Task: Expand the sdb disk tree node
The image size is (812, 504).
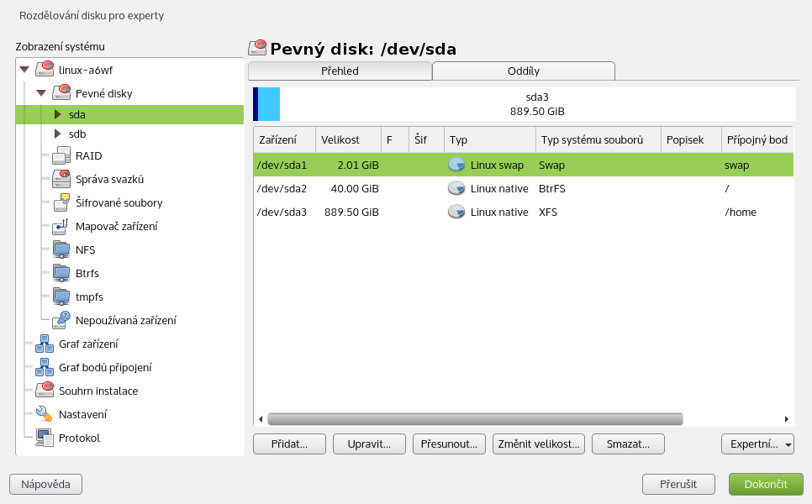Action: coord(58,134)
